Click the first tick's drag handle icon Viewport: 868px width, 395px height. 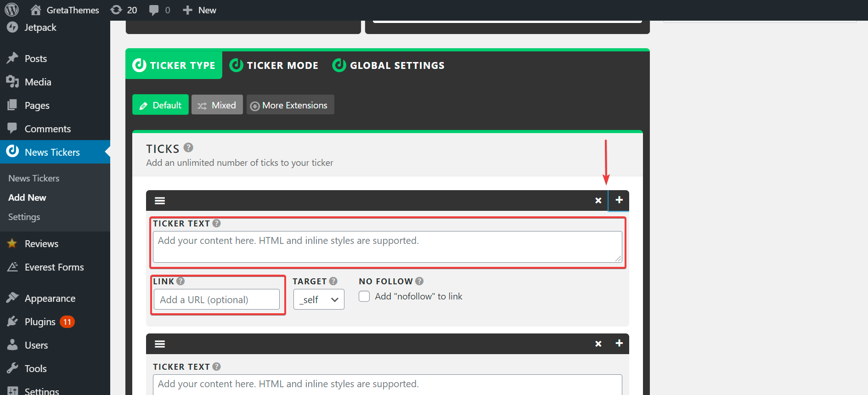[x=160, y=201]
